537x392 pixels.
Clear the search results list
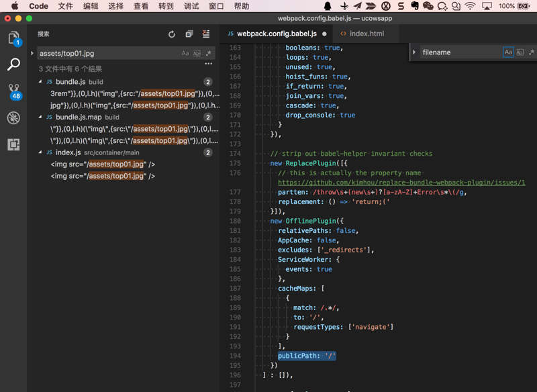(206, 34)
